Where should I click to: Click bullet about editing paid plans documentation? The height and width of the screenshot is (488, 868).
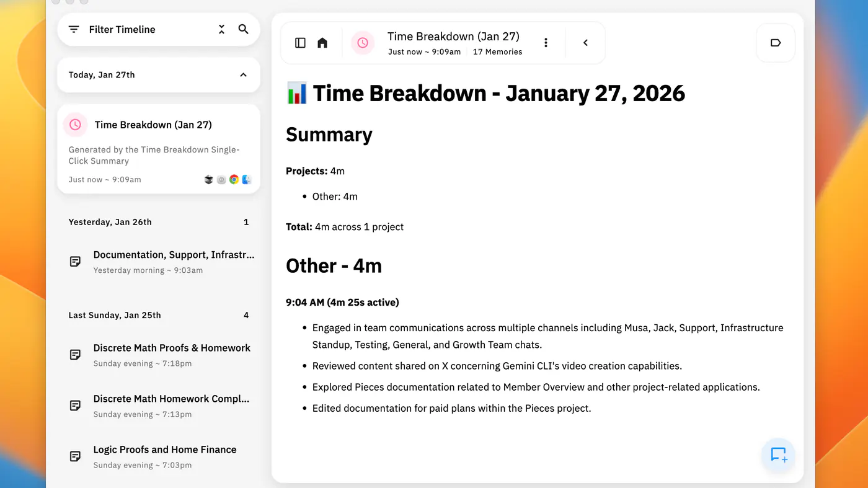(x=451, y=408)
